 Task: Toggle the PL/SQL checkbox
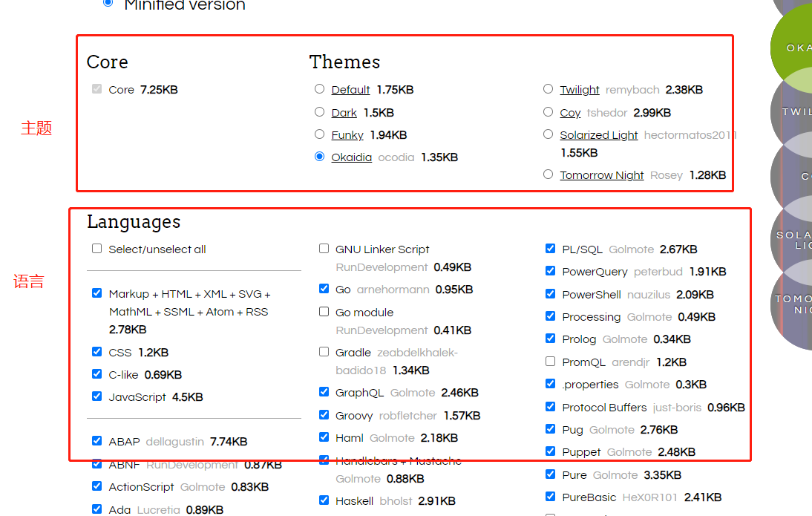(551, 249)
